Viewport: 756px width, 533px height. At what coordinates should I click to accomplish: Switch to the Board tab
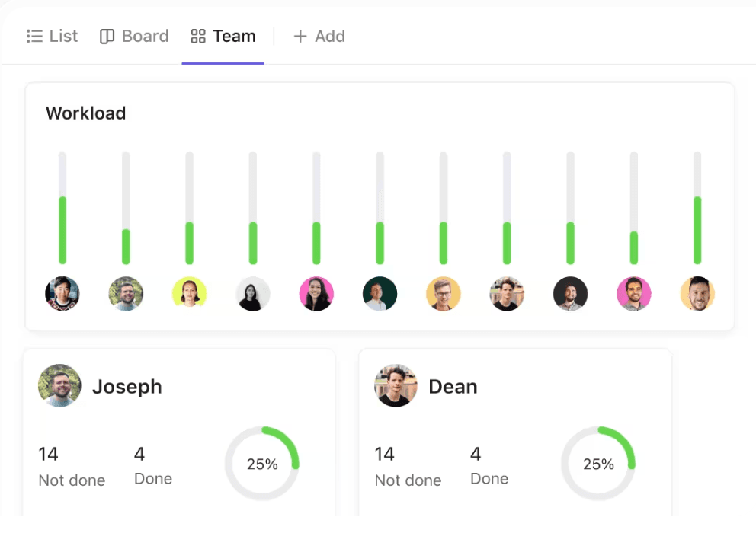pos(134,36)
